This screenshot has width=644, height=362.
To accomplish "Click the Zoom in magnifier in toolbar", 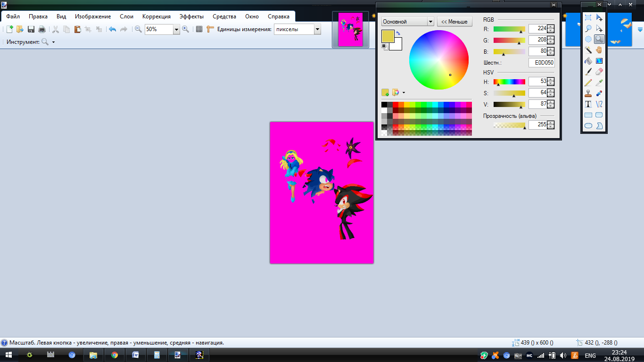I will point(186,29).
